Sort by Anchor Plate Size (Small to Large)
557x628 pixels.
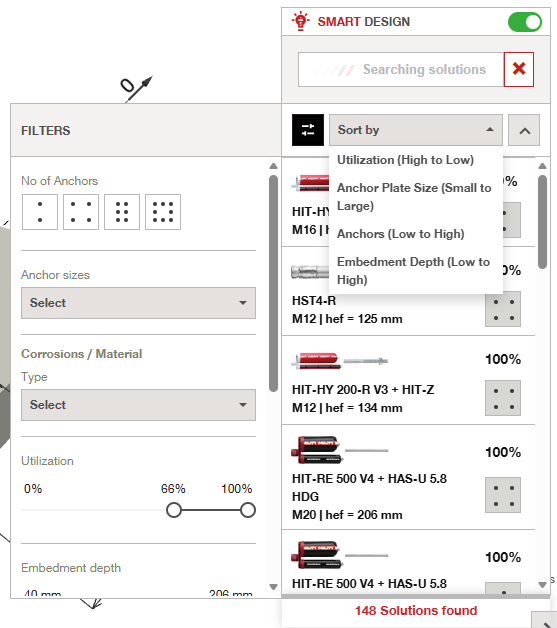(x=414, y=197)
